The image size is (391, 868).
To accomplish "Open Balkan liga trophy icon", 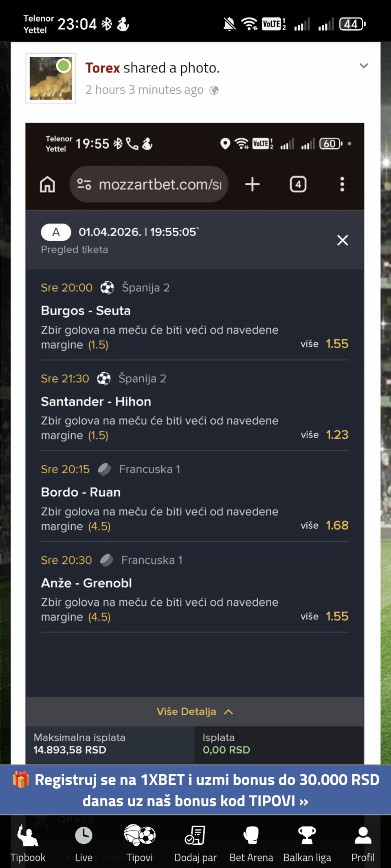I will click(307, 836).
